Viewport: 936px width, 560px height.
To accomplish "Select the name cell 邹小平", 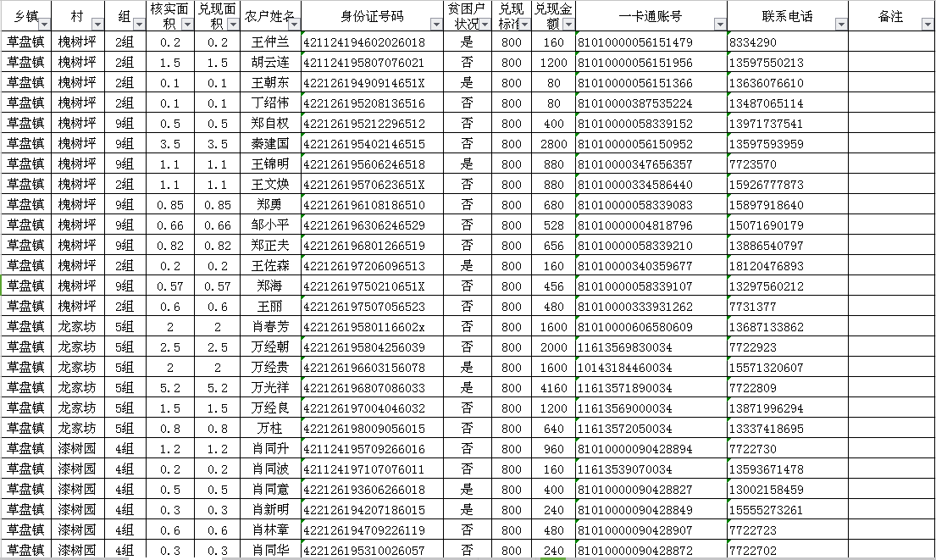I will point(270,225).
